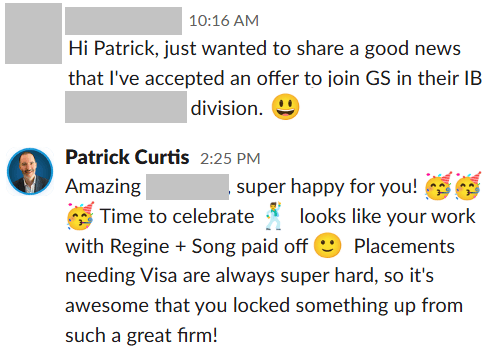Viewport: 490px width, 364px height.
Task: Click the text "Time to celebrate"
Action: 177,217
